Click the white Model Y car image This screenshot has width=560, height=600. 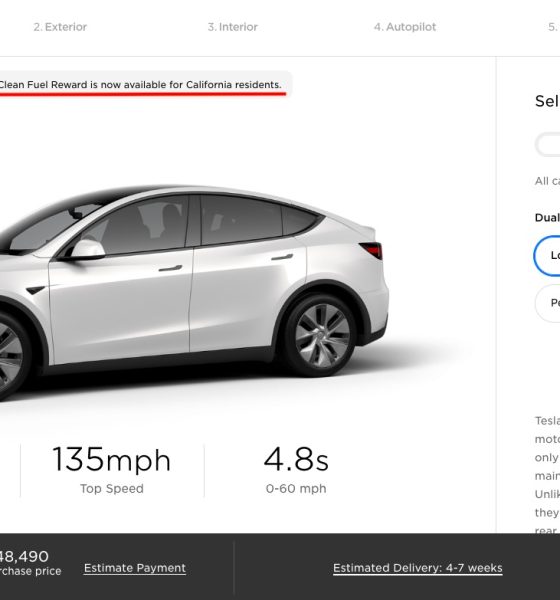tap(193, 291)
